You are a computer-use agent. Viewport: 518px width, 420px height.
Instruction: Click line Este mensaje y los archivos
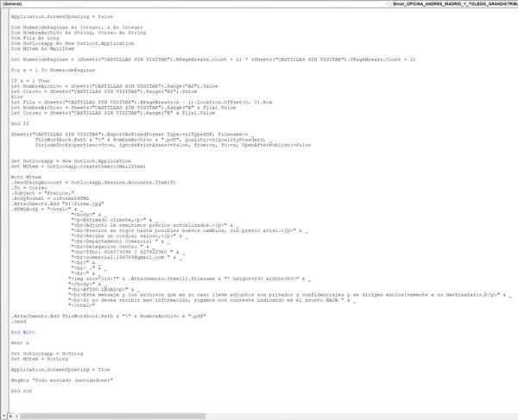[x=290, y=295]
